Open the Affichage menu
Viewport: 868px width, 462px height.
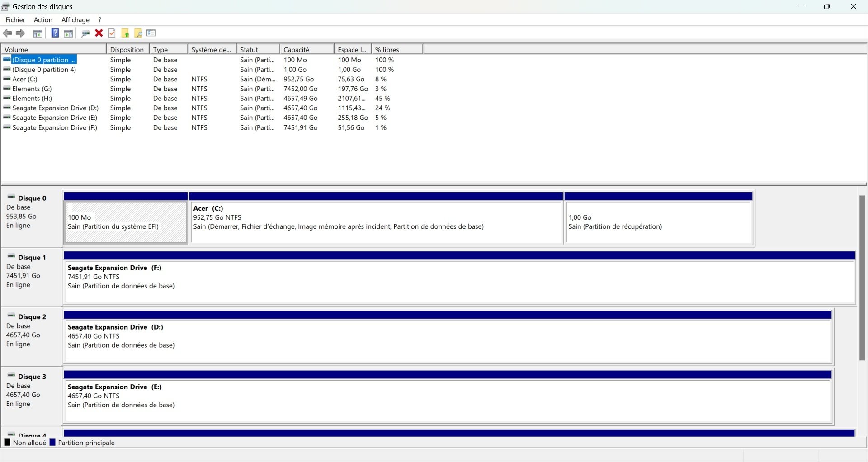[x=75, y=20]
